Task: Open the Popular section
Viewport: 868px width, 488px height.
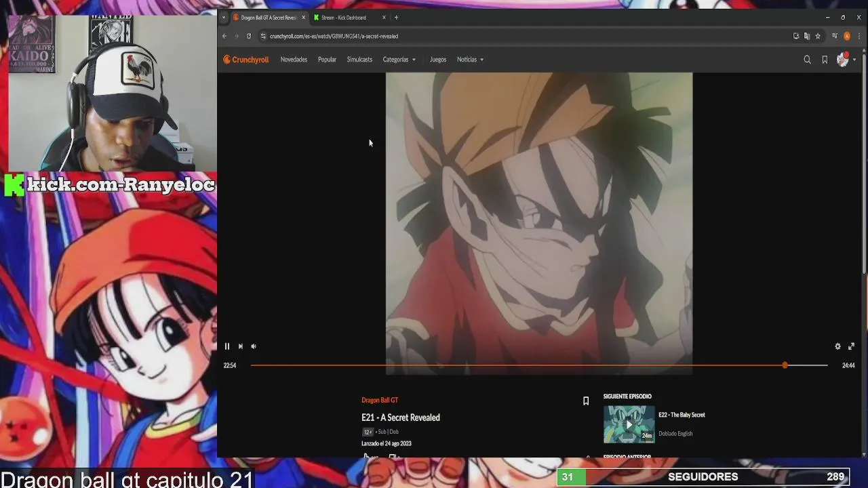Action: (327, 60)
